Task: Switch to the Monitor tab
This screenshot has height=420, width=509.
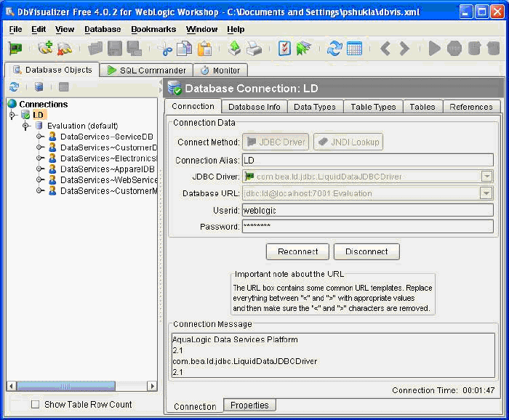Action: 220,70
